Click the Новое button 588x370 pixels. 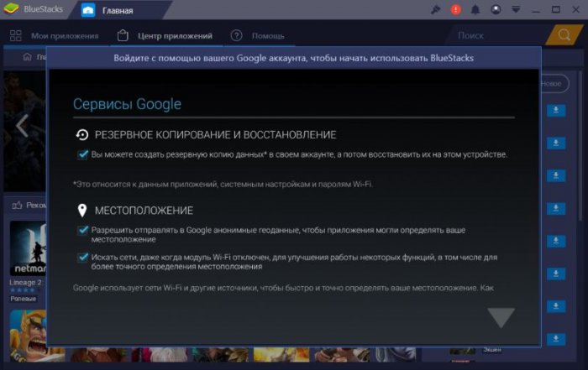pos(554,84)
